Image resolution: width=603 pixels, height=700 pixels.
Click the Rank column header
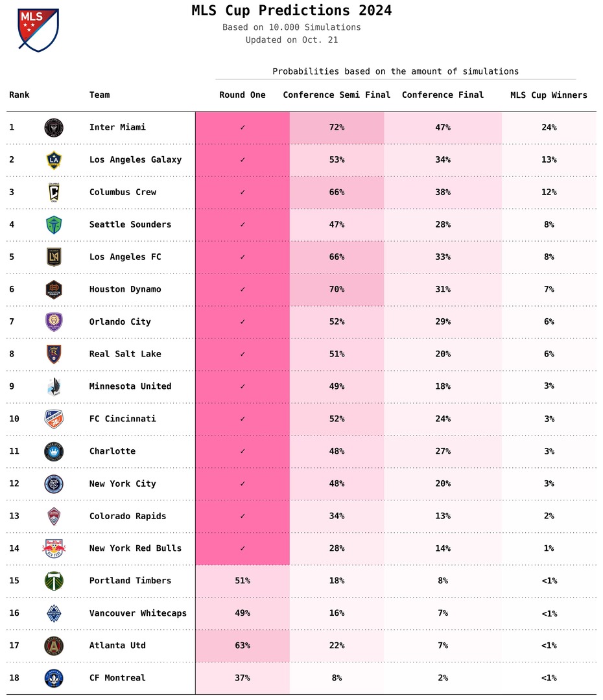[19, 95]
